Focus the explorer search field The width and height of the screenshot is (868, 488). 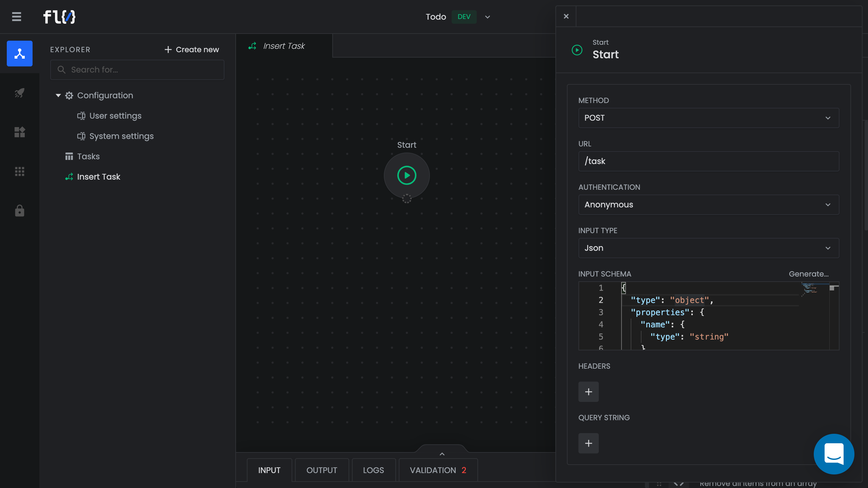click(137, 70)
